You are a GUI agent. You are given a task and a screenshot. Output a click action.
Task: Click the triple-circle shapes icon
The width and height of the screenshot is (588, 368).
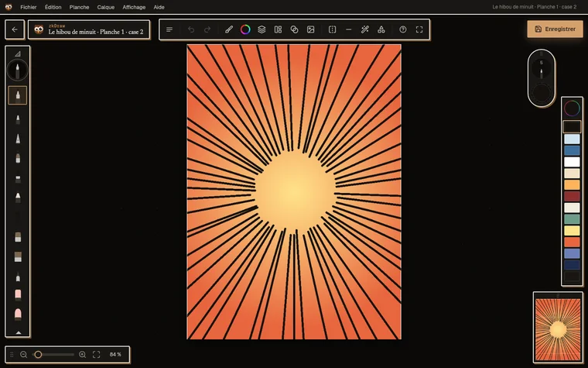pyautogui.click(x=381, y=29)
